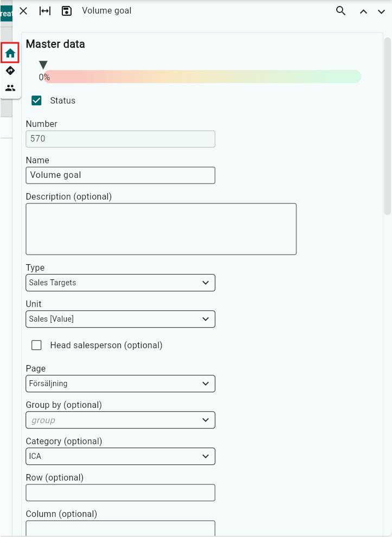This screenshot has width=392, height=537.
Task: Enable Head salesperson checkbox
Action: (36, 345)
